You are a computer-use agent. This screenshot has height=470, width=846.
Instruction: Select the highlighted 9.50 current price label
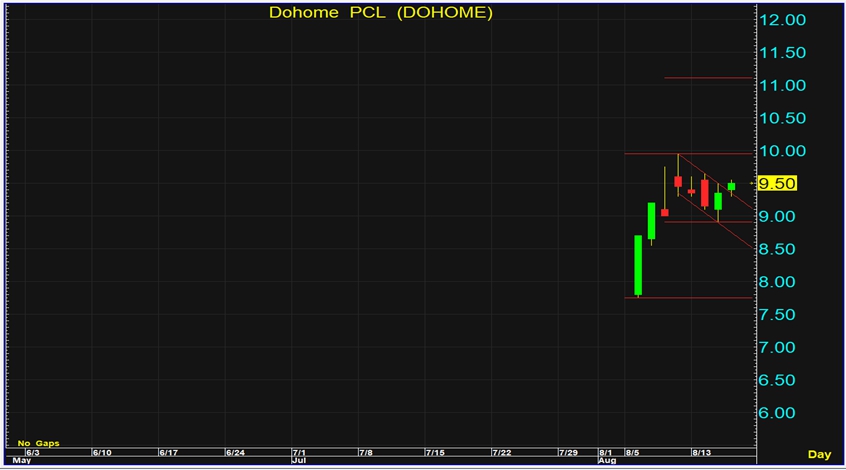coord(776,183)
